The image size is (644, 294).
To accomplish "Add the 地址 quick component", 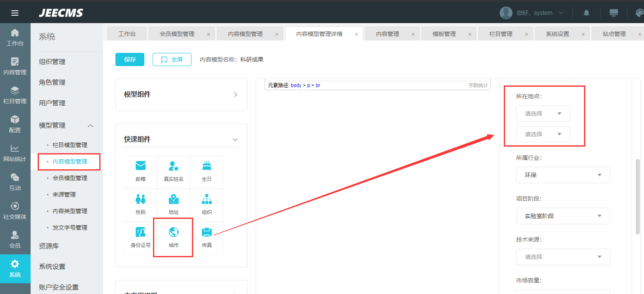I will click(174, 205).
